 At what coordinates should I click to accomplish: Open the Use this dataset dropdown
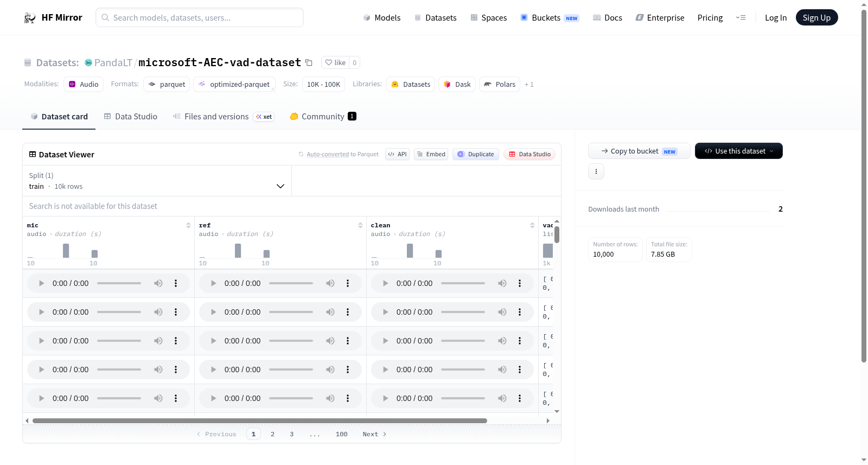click(739, 151)
